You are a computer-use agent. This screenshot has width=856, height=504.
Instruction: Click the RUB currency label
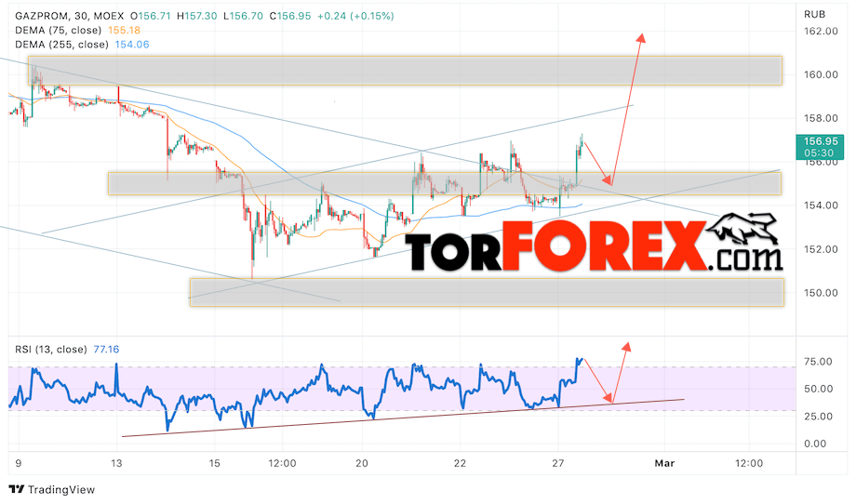(x=814, y=14)
